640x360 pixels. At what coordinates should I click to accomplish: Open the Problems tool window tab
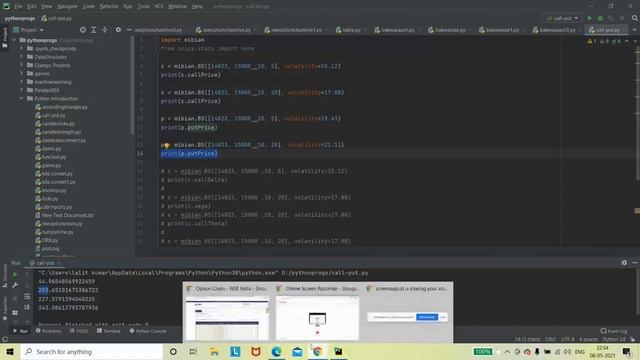tap(48, 331)
